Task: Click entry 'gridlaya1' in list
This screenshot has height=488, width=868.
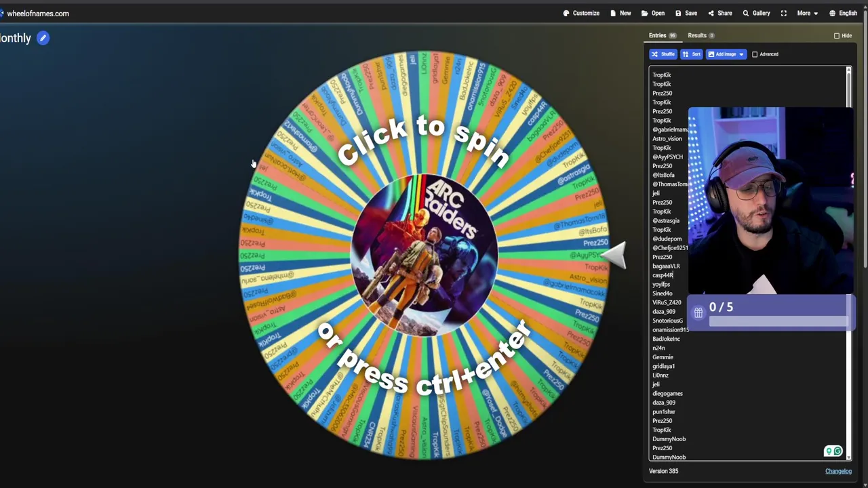Action: (663, 366)
